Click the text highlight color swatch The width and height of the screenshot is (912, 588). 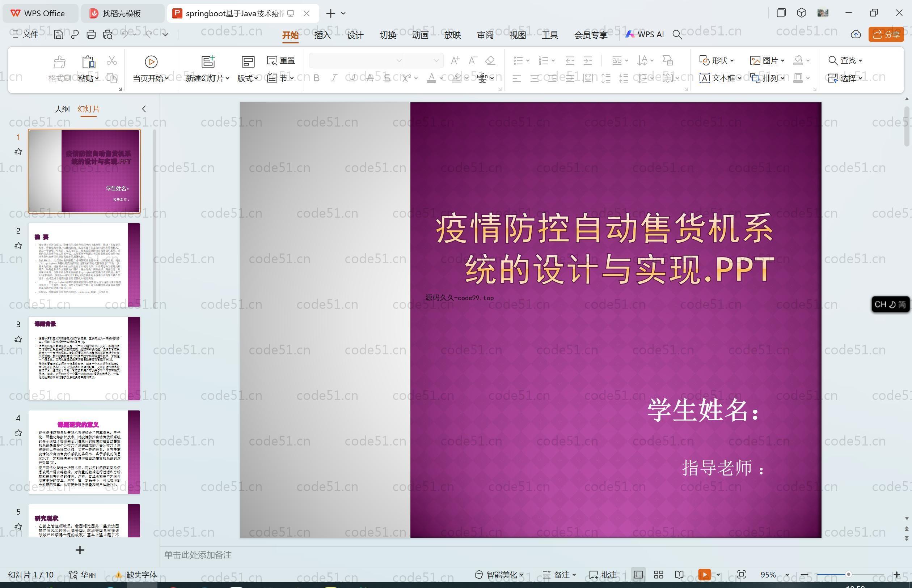tap(457, 78)
